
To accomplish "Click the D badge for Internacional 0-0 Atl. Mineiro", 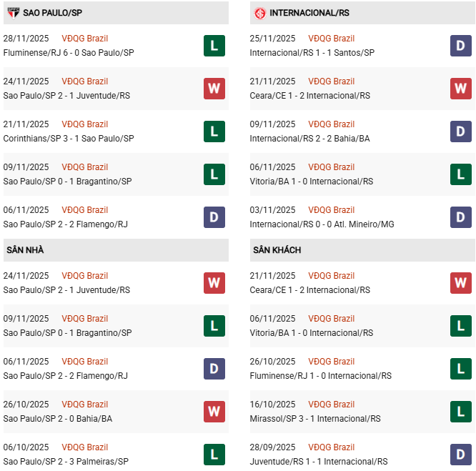I will pos(460,217).
